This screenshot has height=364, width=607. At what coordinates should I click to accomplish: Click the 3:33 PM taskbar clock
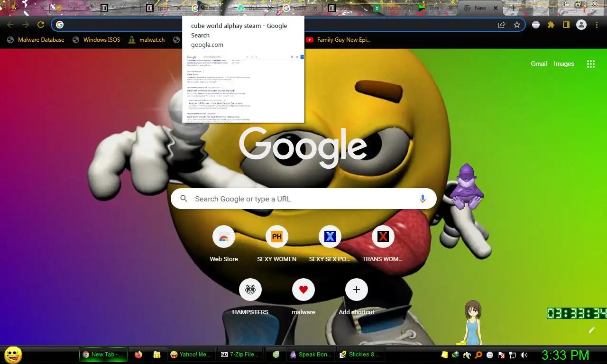565,355
